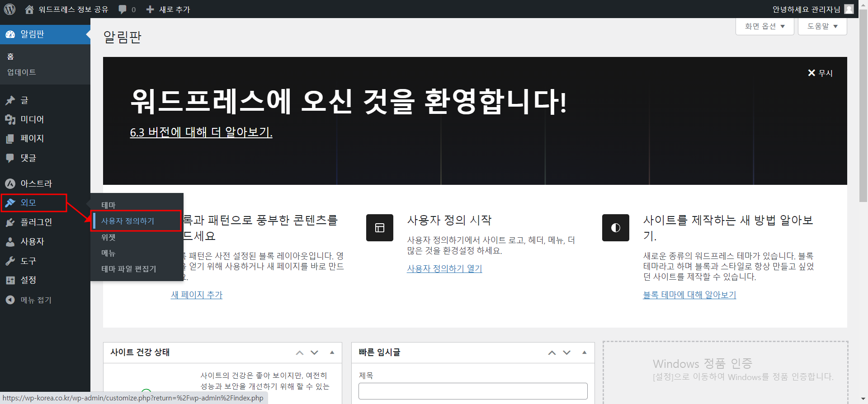
Task: Open site home icon 워드프레스 정보 공유
Action: tap(29, 9)
